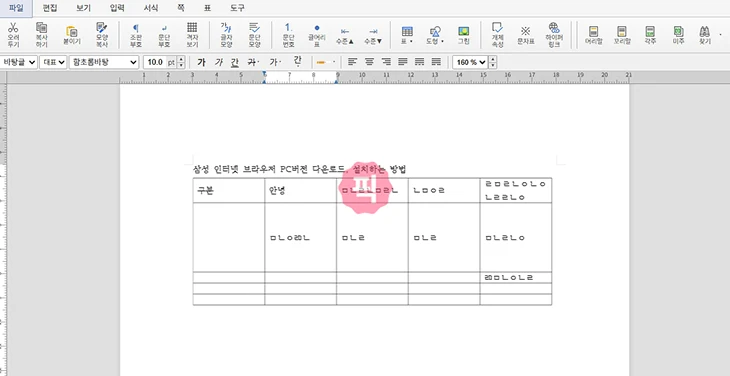This screenshot has height=376, width=730.
Task: Open 글자모양 character shape dialog
Action: pos(226,34)
